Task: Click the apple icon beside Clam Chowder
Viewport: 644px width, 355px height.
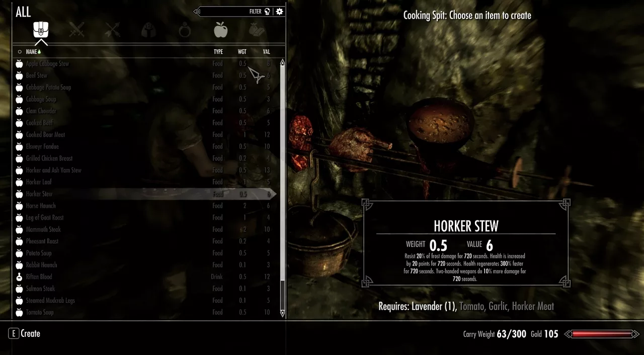Action: pos(19,111)
